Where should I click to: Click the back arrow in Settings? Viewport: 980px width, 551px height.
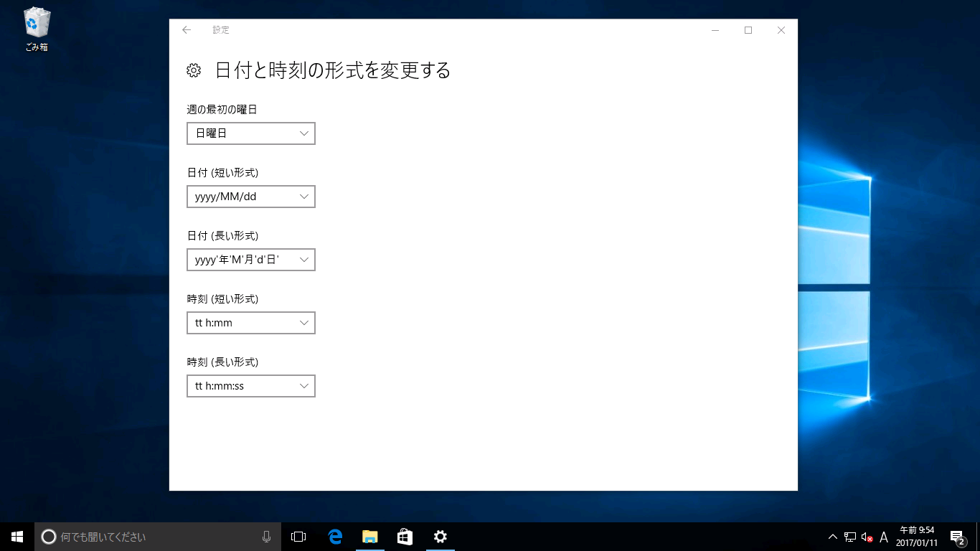click(x=187, y=30)
